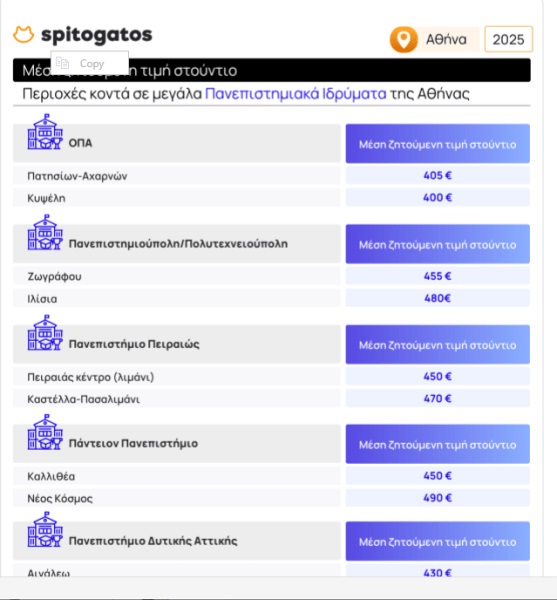This screenshot has height=600, width=557.
Task: Click the orange location pin icon
Action: [x=403, y=39]
